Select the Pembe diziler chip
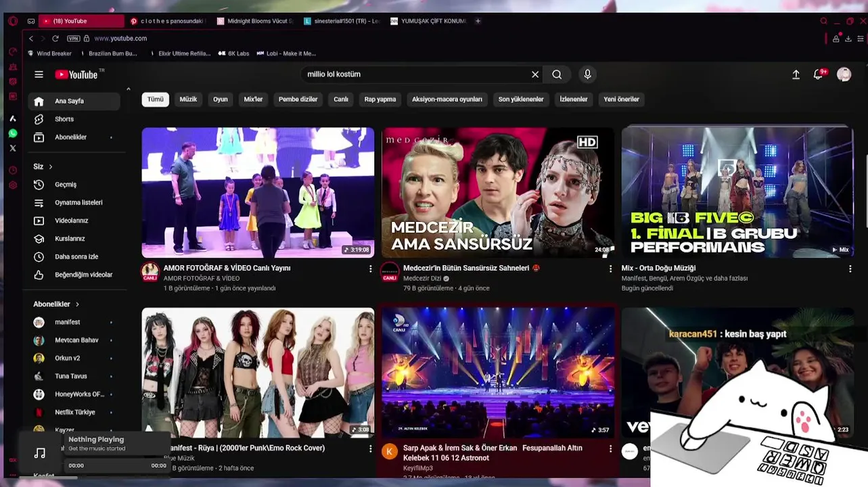The height and width of the screenshot is (487, 868). coord(298,99)
